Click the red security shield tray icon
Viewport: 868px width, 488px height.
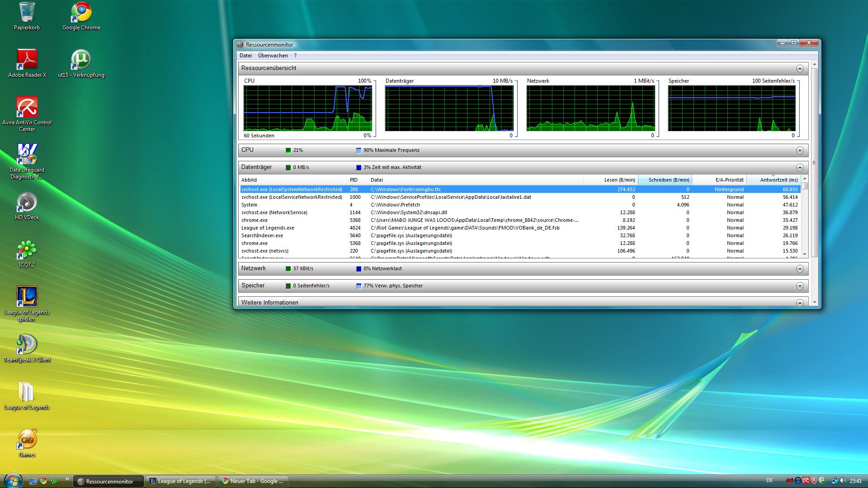814,481
